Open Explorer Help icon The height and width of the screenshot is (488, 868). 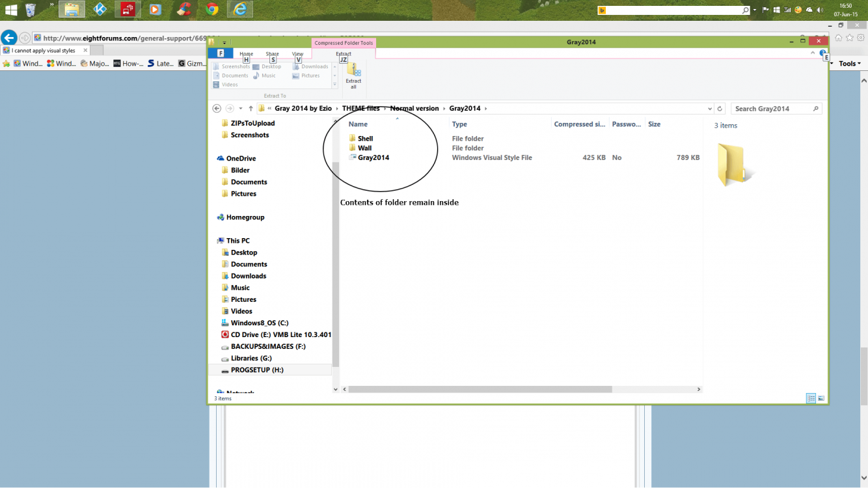[823, 53]
